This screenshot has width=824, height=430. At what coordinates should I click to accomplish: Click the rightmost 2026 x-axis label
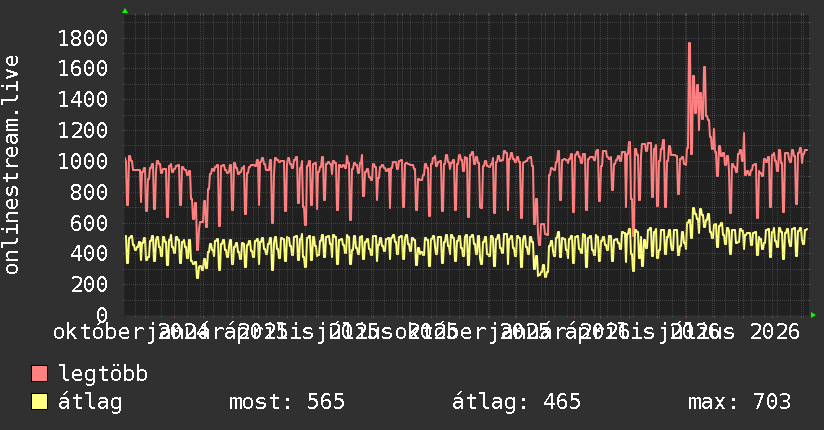(775, 332)
